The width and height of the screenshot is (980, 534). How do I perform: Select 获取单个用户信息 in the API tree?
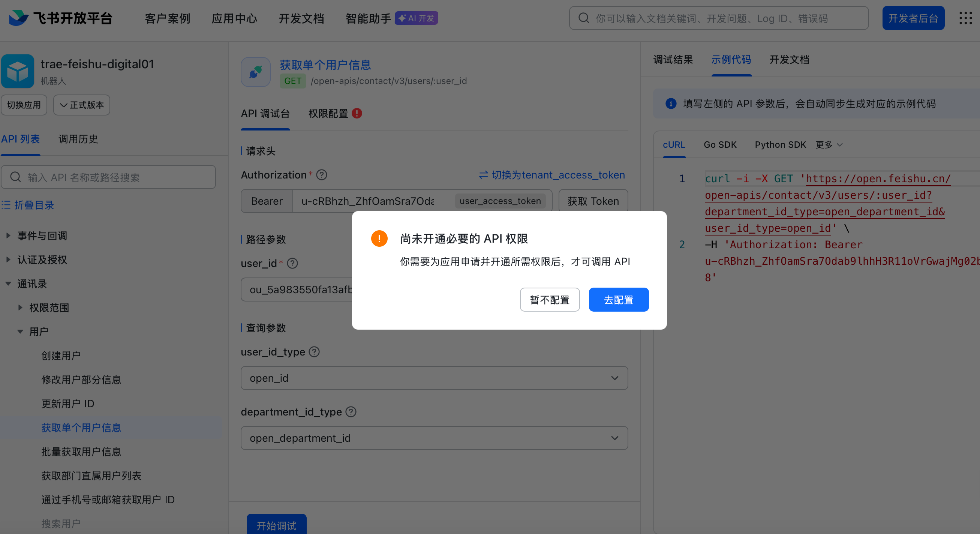pos(81,427)
